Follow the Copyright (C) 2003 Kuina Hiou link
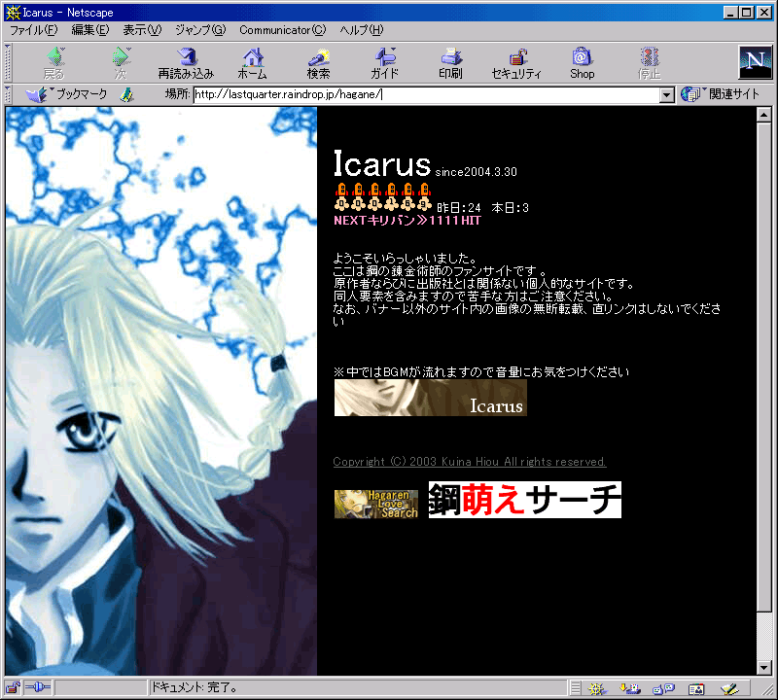The width and height of the screenshot is (778, 700). (470, 462)
